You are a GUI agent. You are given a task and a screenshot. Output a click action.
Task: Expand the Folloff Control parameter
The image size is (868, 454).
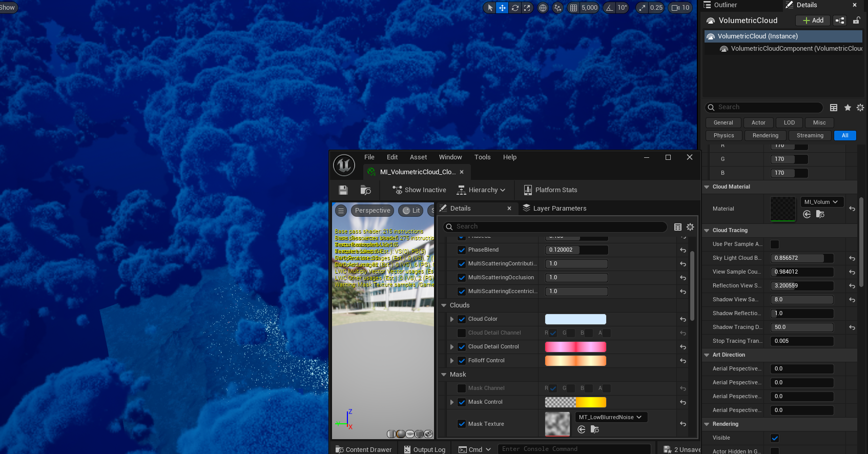[451, 361]
